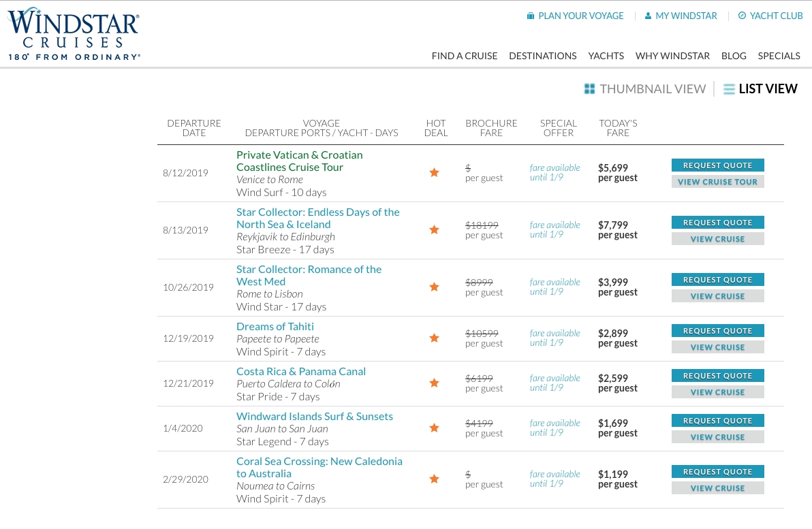Click Star Pride - 7 days text
Screen dimensions: 812x529
[x=278, y=397]
